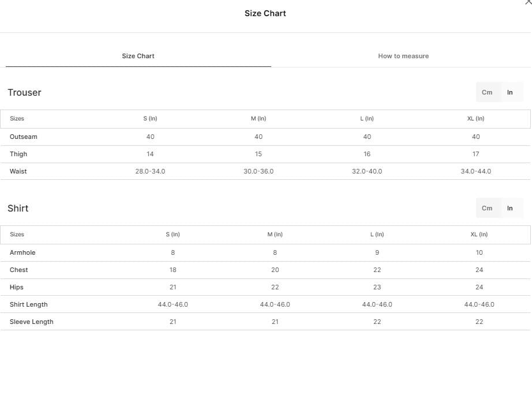
Task: Click the Trouser S (In) column header
Action: pyautogui.click(x=150, y=118)
